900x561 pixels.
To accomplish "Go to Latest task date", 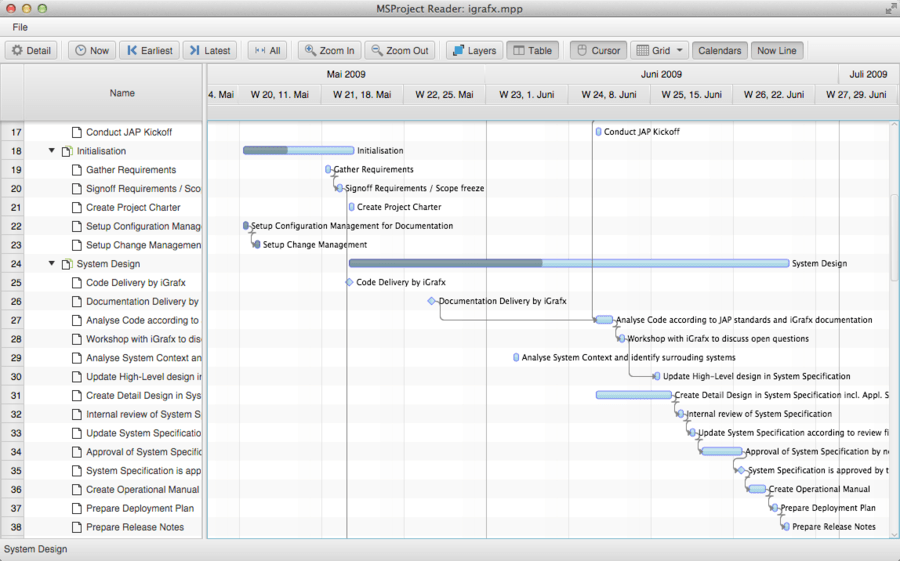I will click(209, 50).
